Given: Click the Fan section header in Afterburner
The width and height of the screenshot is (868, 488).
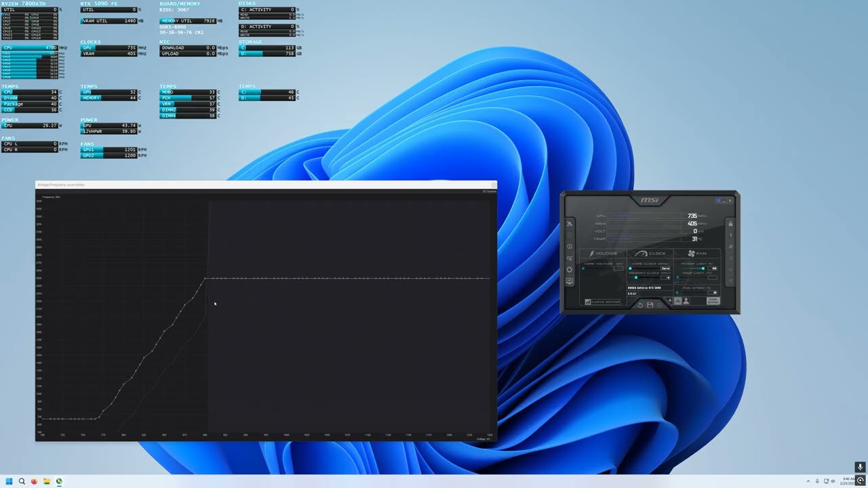Looking at the screenshot, I should [697, 253].
